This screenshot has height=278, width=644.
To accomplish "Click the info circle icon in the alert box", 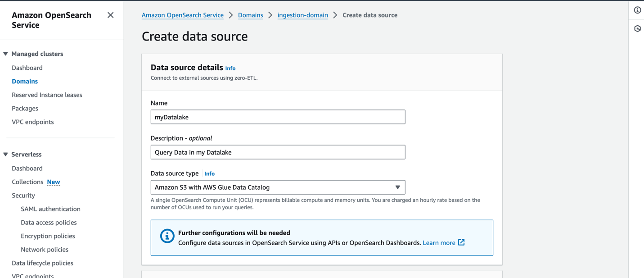I will (x=167, y=236).
